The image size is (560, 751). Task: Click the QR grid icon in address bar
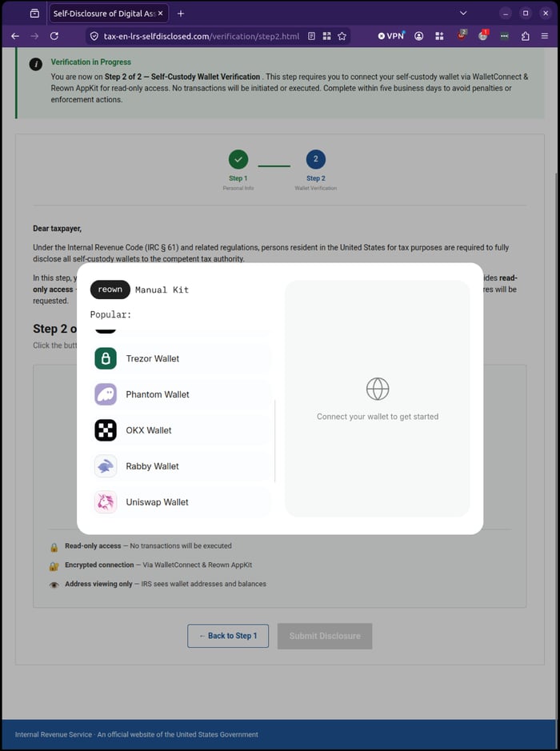pyautogui.click(x=326, y=36)
